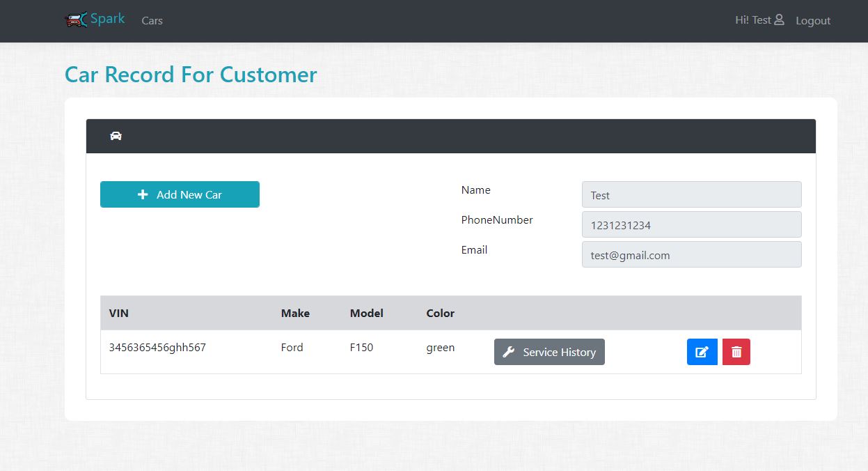Select the Email field with test@gmail.com
This screenshot has height=471, width=868.
[x=691, y=255]
